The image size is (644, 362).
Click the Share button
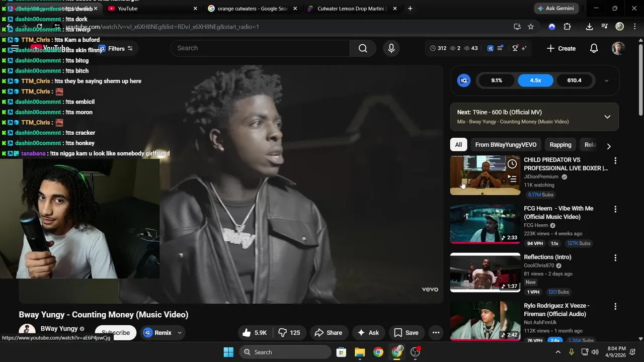[x=329, y=332]
